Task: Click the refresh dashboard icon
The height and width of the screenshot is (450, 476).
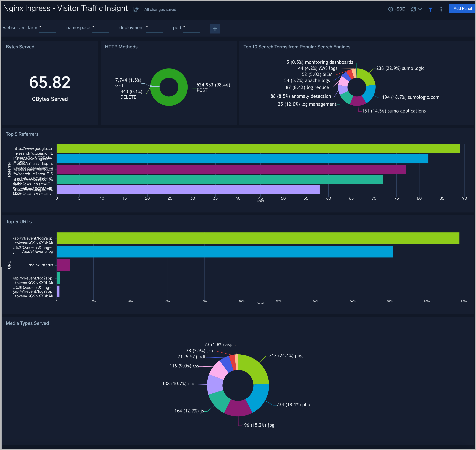Action: click(414, 9)
